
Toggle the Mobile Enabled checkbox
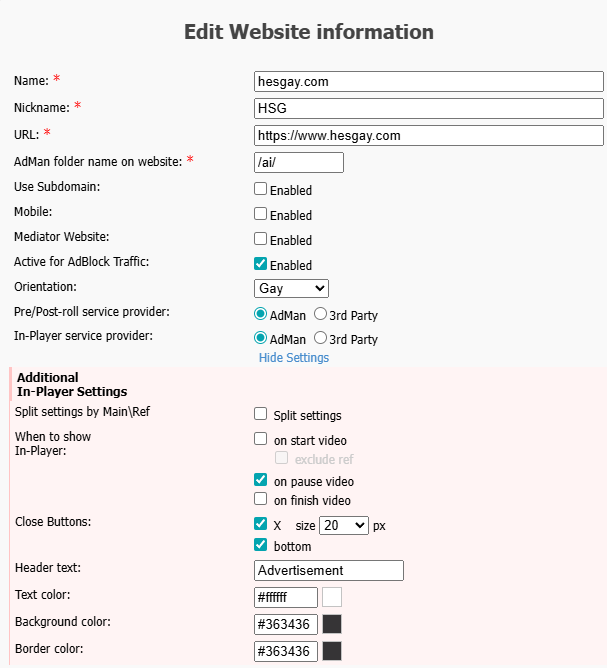pyautogui.click(x=260, y=214)
